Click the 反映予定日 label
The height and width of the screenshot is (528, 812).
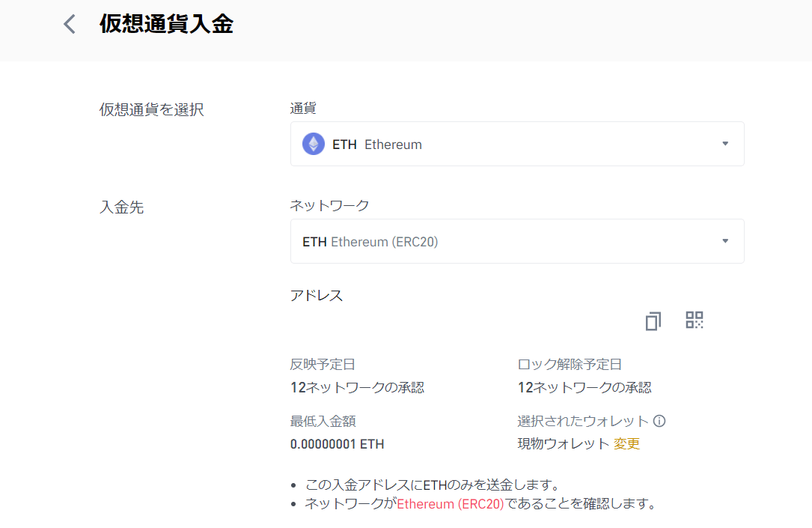point(322,364)
